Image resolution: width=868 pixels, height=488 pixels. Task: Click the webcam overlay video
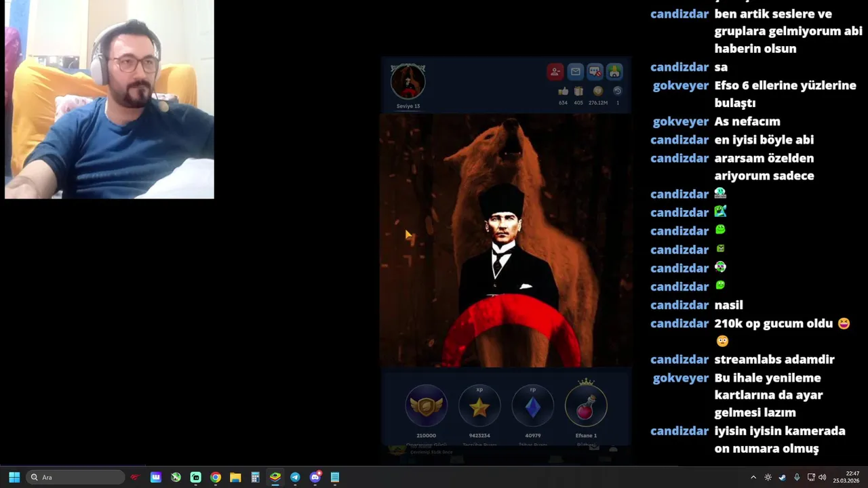click(x=109, y=99)
